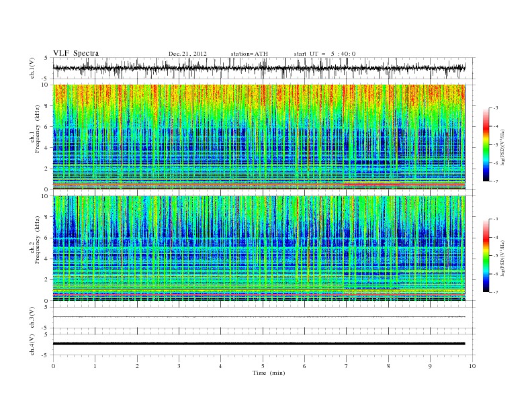The width and height of the screenshot is (532, 411).
Task: Click the "-3" value on ch.2 colorbar
Action: [x=496, y=219]
